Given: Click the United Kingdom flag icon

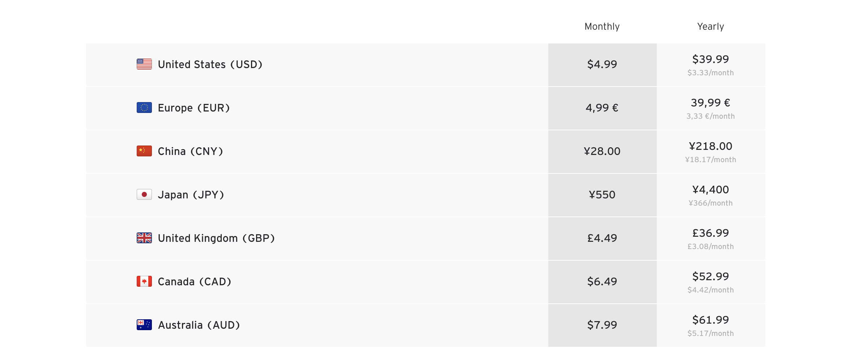Looking at the screenshot, I should (x=144, y=238).
